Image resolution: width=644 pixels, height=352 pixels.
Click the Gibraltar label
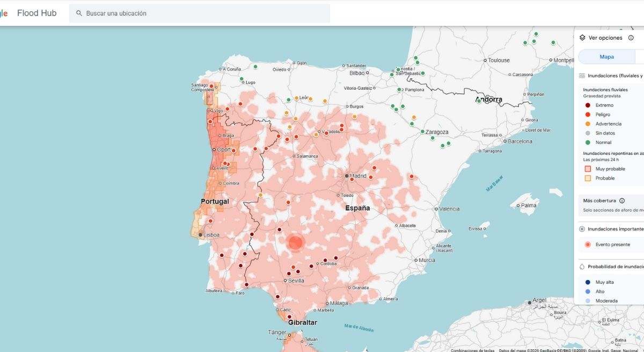tap(303, 322)
